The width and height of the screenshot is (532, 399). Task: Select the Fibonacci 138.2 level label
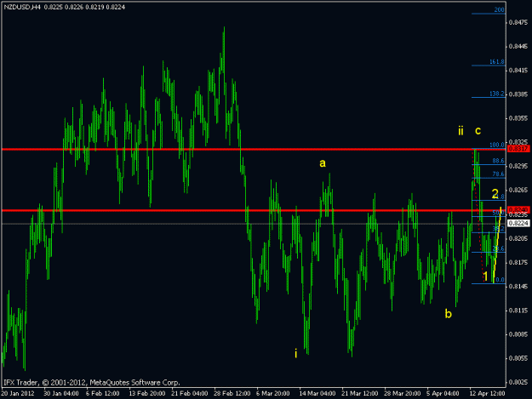(497, 94)
